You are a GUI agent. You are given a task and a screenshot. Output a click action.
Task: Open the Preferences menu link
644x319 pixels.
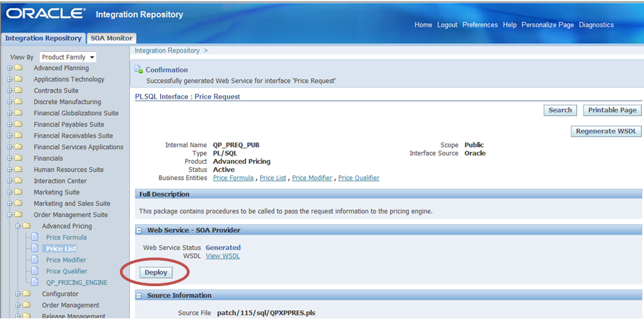tap(480, 25)
